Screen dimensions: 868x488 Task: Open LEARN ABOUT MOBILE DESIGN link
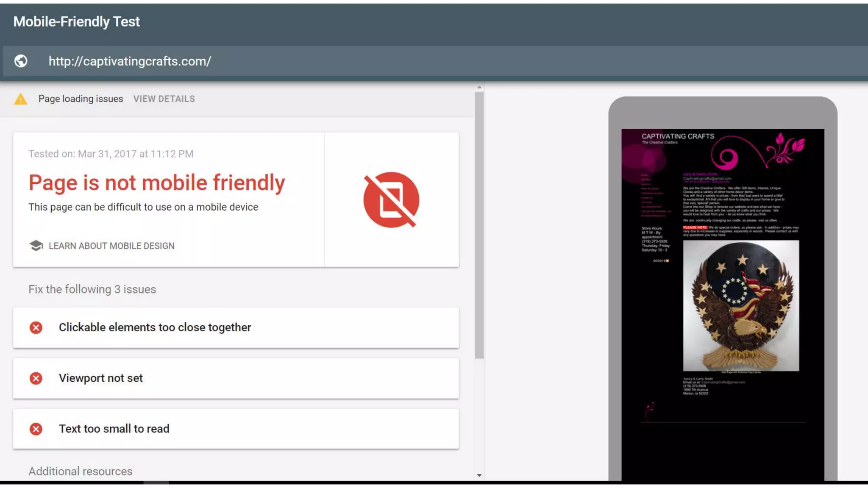click(x=111, y=246)
